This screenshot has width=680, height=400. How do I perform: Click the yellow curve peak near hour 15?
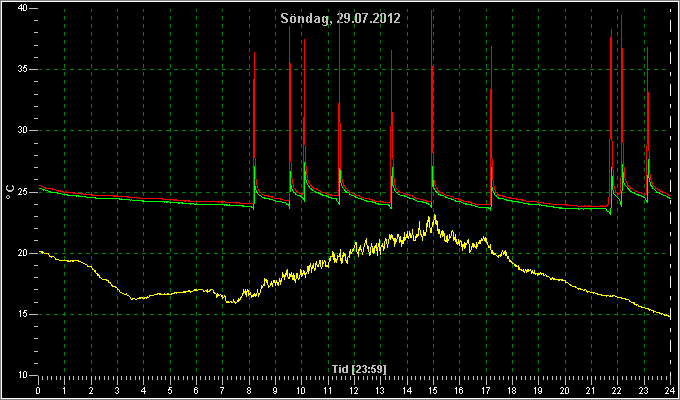(x=433, y=216)
